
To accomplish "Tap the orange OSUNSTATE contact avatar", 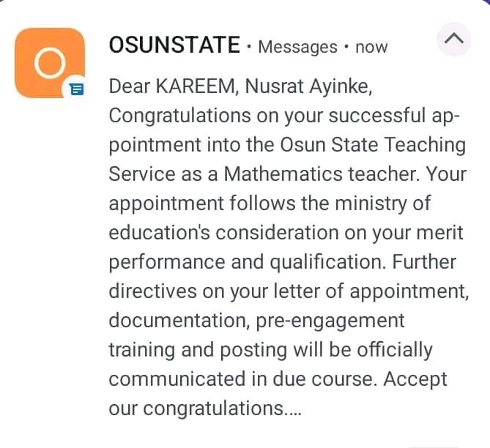I will tap(50, 62).
